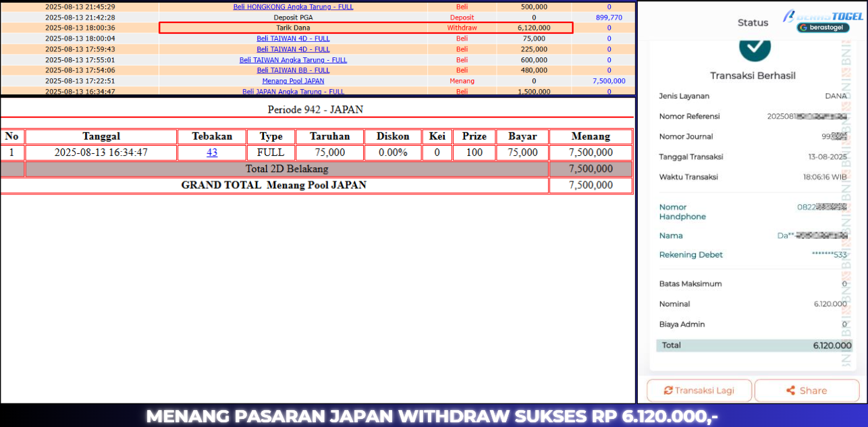Viewport: 868px width, 427px height.
Task: Click timestamp 2025-08-13 21:42:28
Action: [80, 18]
